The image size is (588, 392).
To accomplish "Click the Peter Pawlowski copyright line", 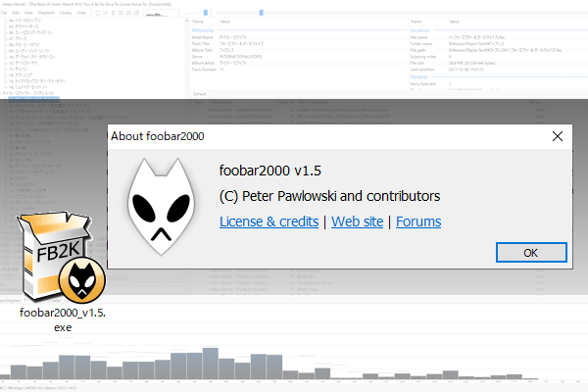I will (x=329, y=196).
